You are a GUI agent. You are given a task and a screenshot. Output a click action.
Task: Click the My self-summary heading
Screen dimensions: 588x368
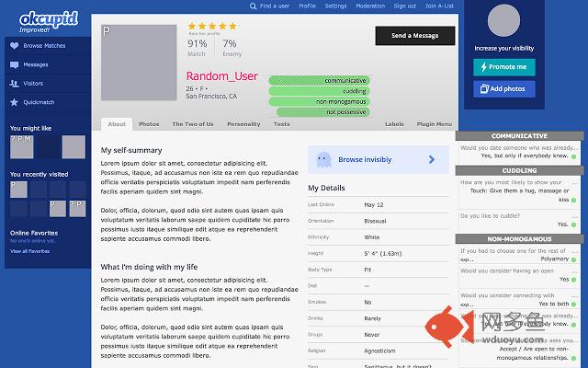coord(131,150)
